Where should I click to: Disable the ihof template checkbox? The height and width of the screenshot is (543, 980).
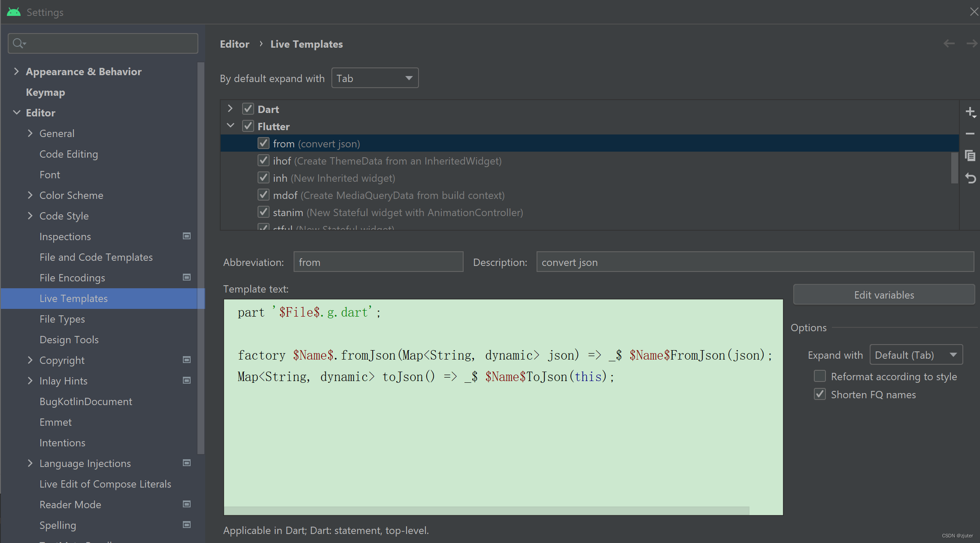coord(263,161)
